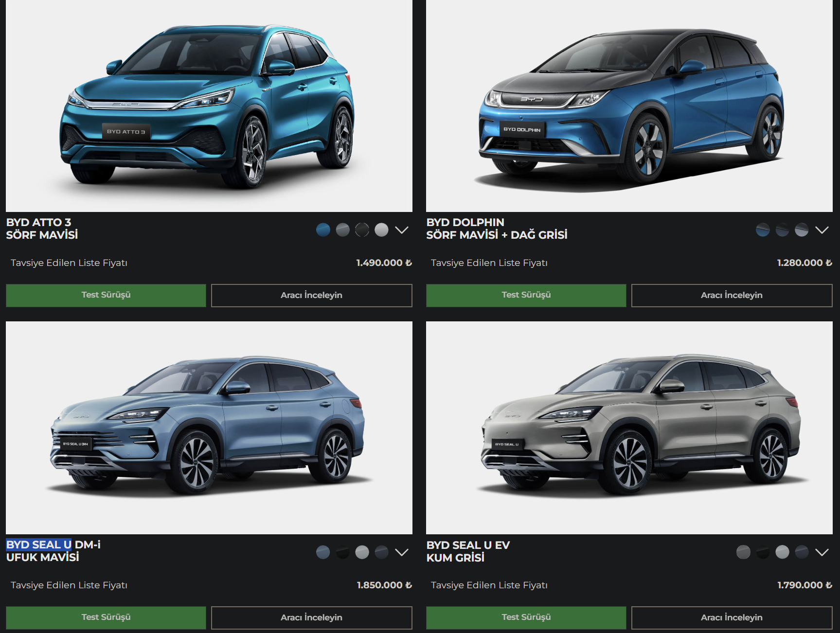The width and height of the screenshot is (840, 633).
Task: Pick the silver swatch for BYD SEAL U DM-i
Action: (x=362, y=552)
